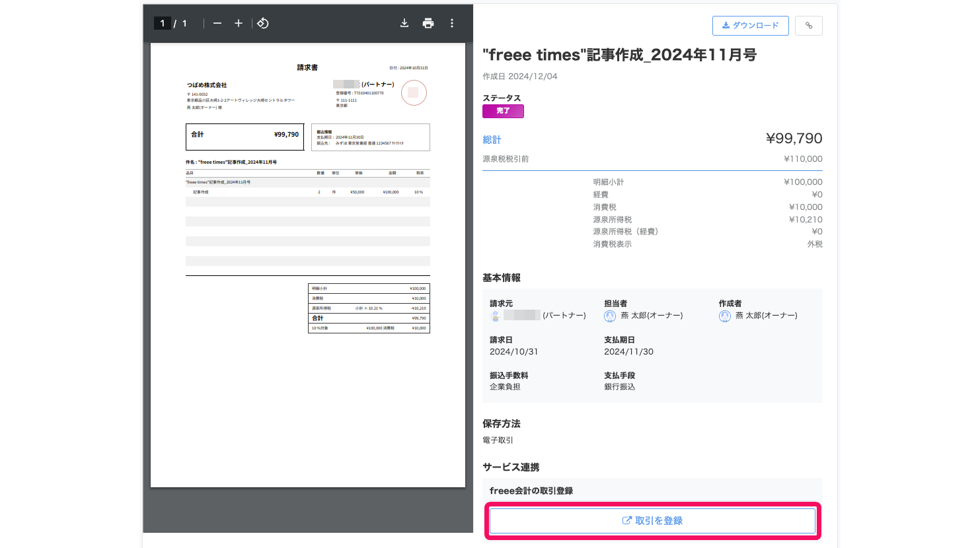The image size is (980, 548).
Task: Click the partner avatar under 請求元
Action: [x=496, y=316]
